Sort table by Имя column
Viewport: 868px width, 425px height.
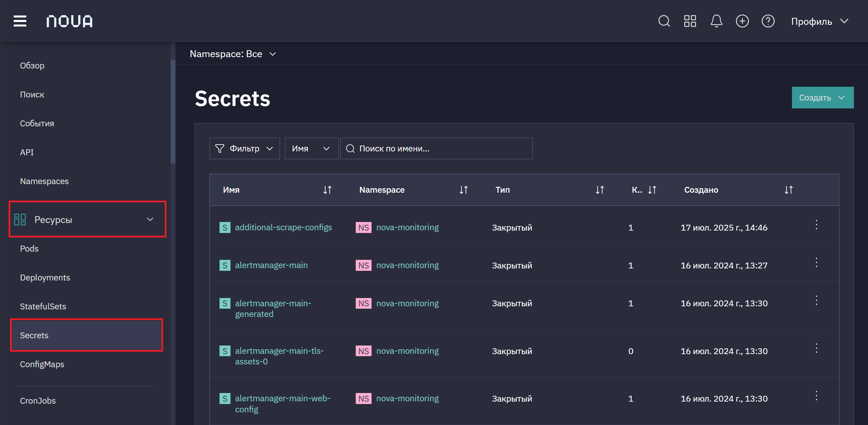click(327, 190)
